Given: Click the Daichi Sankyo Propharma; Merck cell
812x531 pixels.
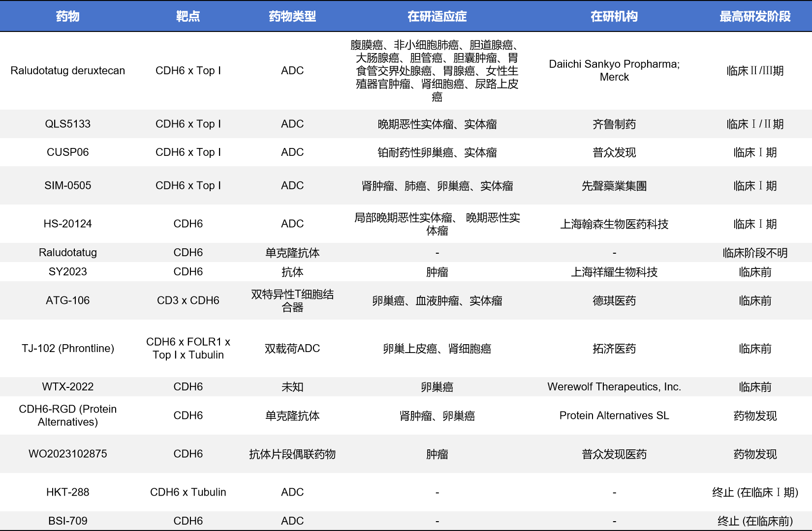Looking at the screenshot, I should click(x=614, y=71).
